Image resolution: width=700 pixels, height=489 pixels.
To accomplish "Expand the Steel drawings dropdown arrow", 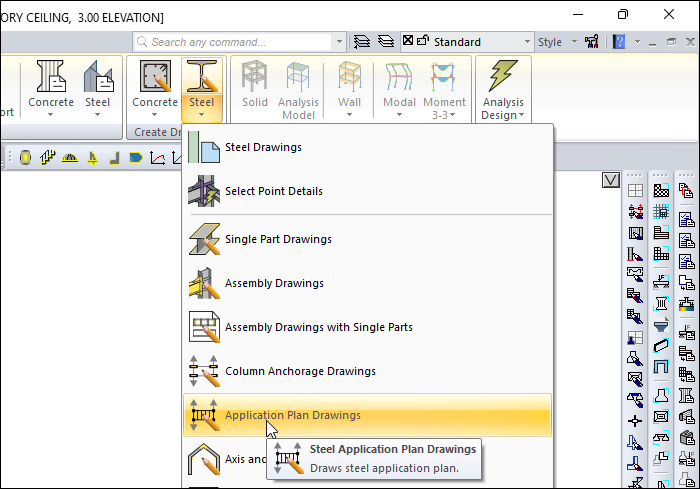I will (201, 115).
